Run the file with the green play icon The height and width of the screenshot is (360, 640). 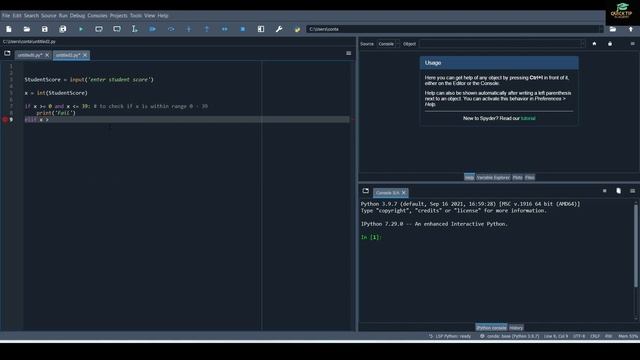81,29
